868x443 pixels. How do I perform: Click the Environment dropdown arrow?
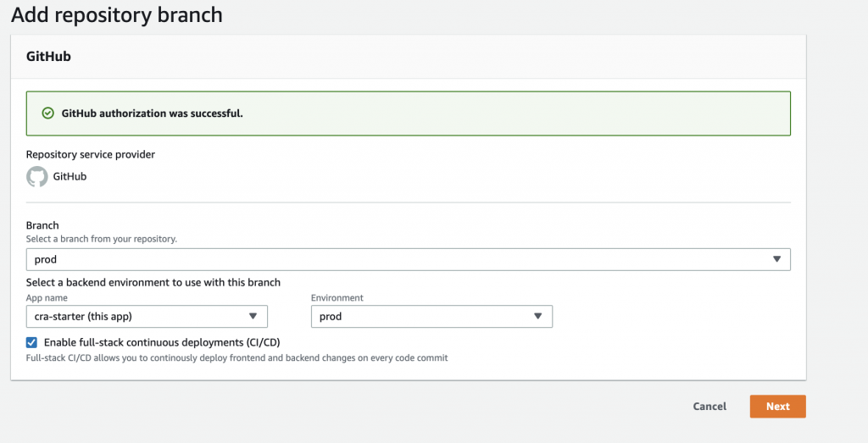[537, 317]
